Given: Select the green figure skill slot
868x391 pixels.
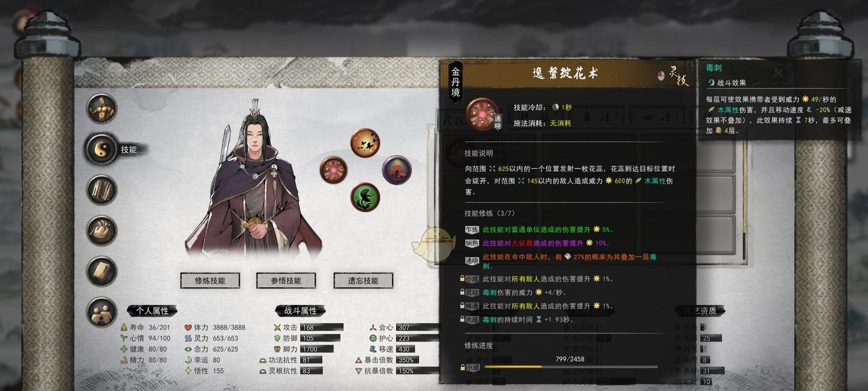Looking at the screenshot, I should coord(365,197).
